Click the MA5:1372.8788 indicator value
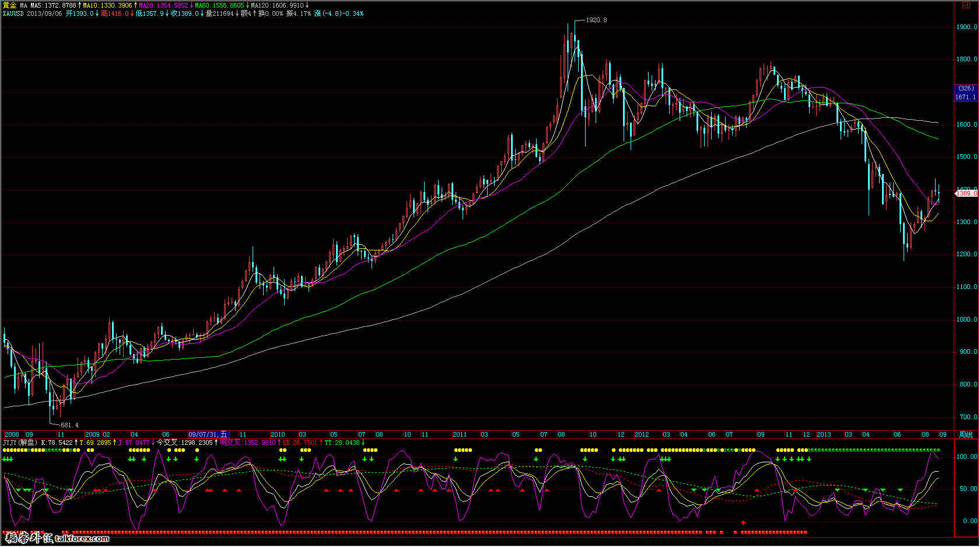Image resolution: width=980 pixels, height=547 pixels. (x=54, y=5)
